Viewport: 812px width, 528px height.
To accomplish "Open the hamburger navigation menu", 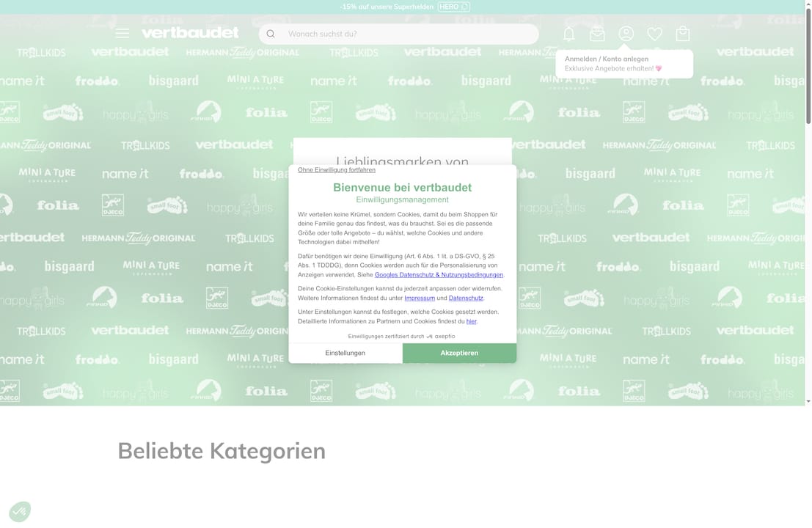I will click(x=122, y=34).
